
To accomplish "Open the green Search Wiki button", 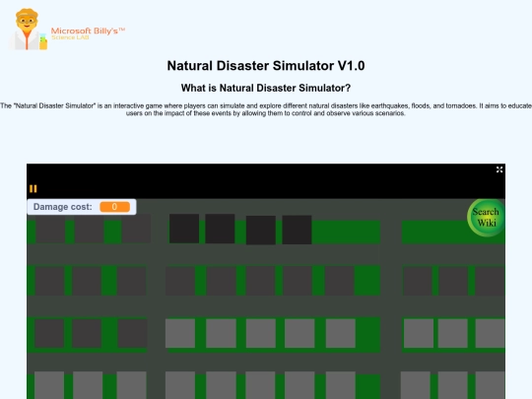I will point(486,217).
